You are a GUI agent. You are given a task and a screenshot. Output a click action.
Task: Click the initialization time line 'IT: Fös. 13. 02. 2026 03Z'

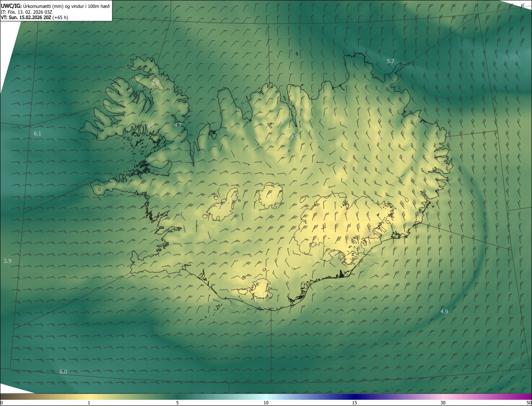click(x=27, y=12)
